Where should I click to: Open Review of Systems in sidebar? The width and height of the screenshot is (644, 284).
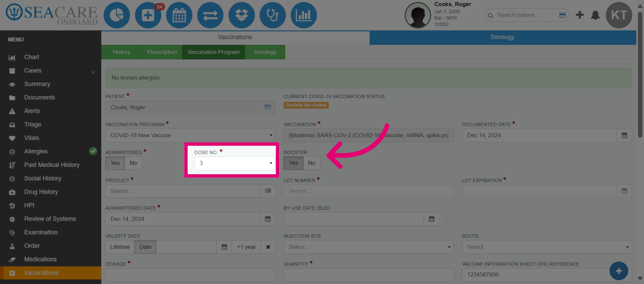coord(51,219)
